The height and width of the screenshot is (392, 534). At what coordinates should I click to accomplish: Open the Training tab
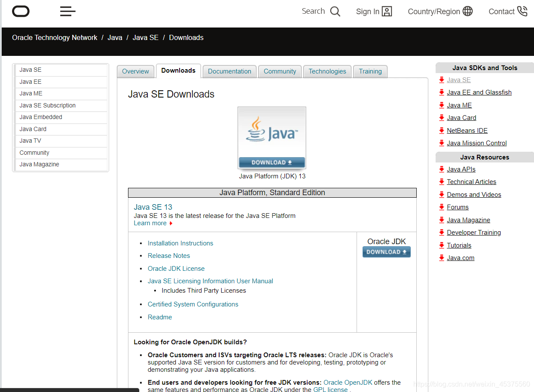pos(370,71)
